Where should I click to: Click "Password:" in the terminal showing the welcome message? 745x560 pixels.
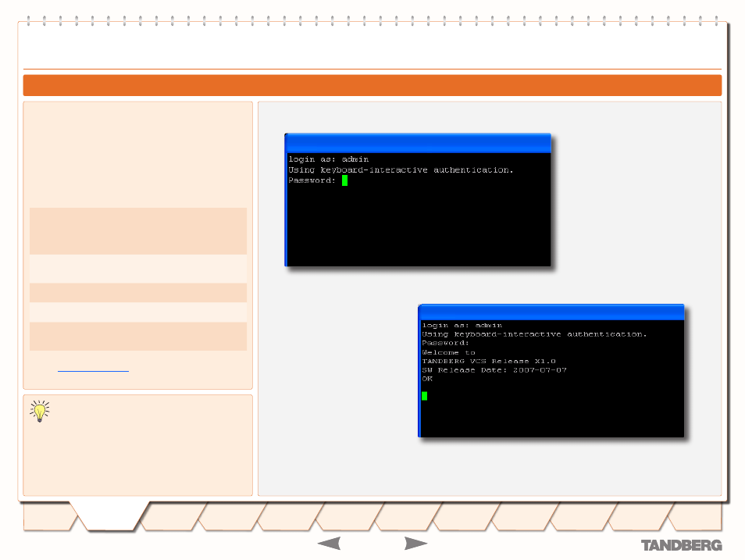click(x=445, y=343)
